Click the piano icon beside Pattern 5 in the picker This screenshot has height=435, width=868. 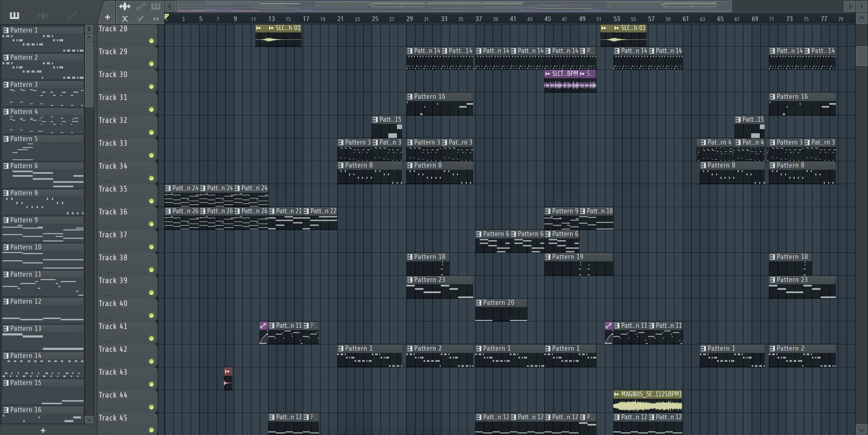pyautogui.click(x=6, y=139)
